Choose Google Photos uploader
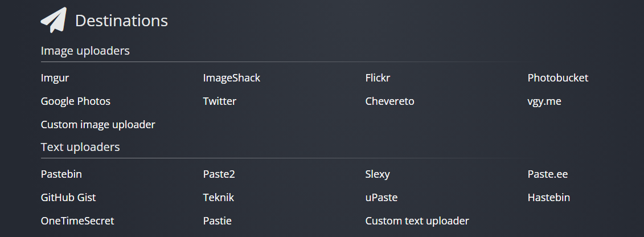 click(75, 101)
